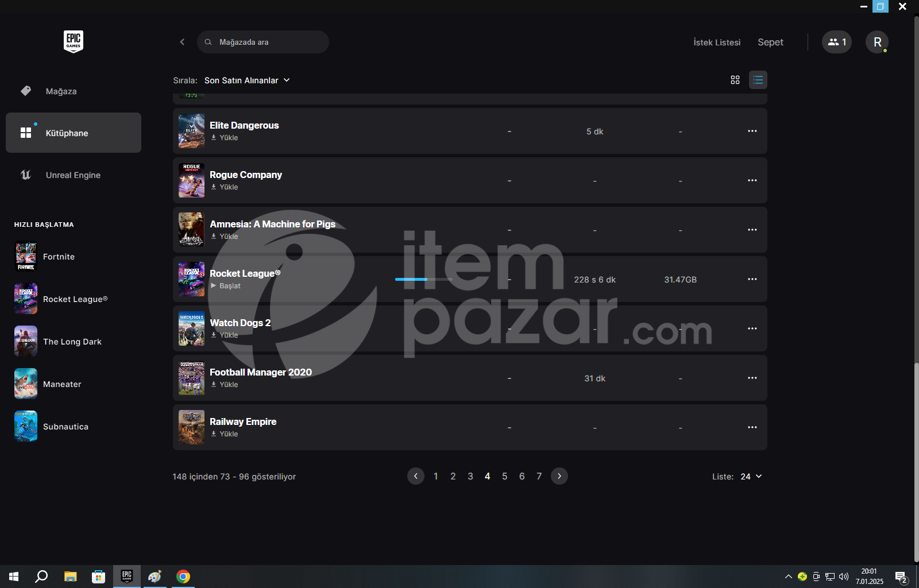Open the Unreal Engine section
Screen dimensions: 919x588
tap(74, 175)
